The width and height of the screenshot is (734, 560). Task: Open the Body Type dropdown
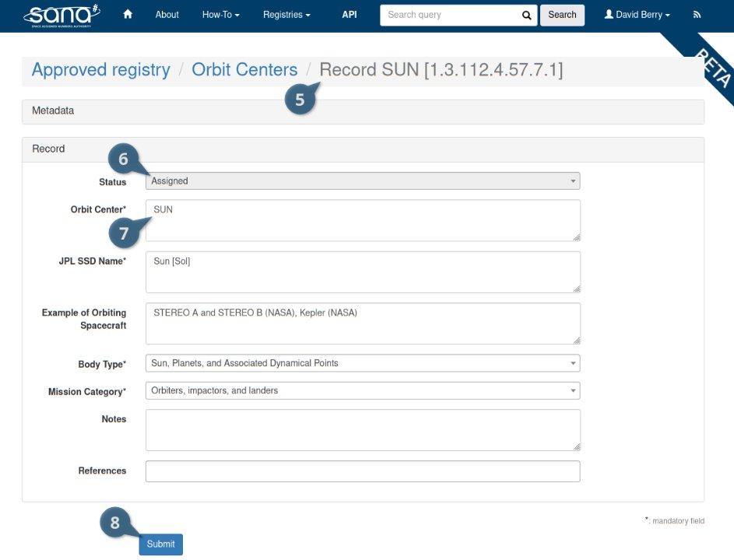[363, 363]
